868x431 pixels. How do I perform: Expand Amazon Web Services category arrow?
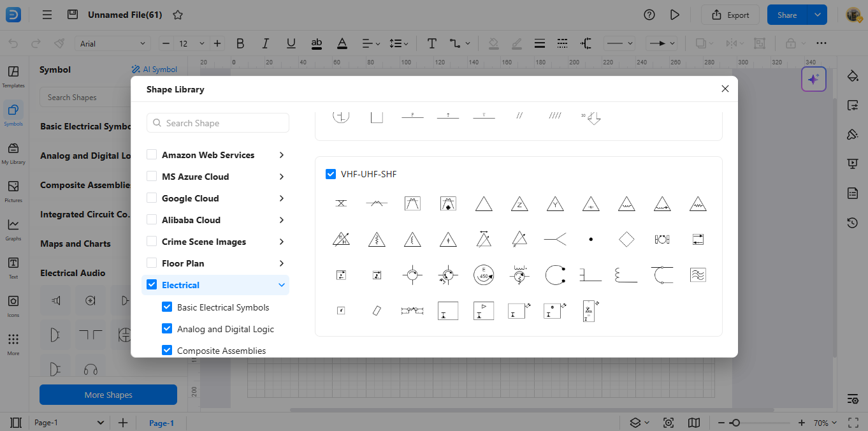coord(282,155)
